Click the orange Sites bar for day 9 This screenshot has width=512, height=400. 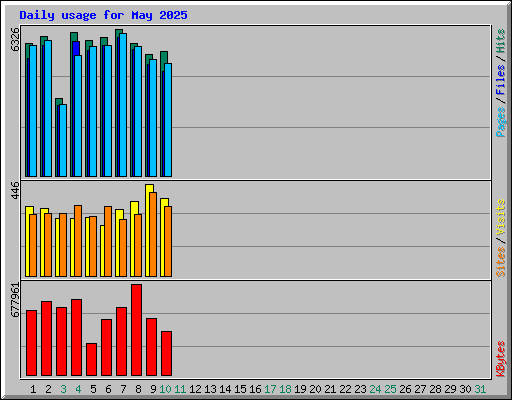pyautogui.click(x=153, y=234)
